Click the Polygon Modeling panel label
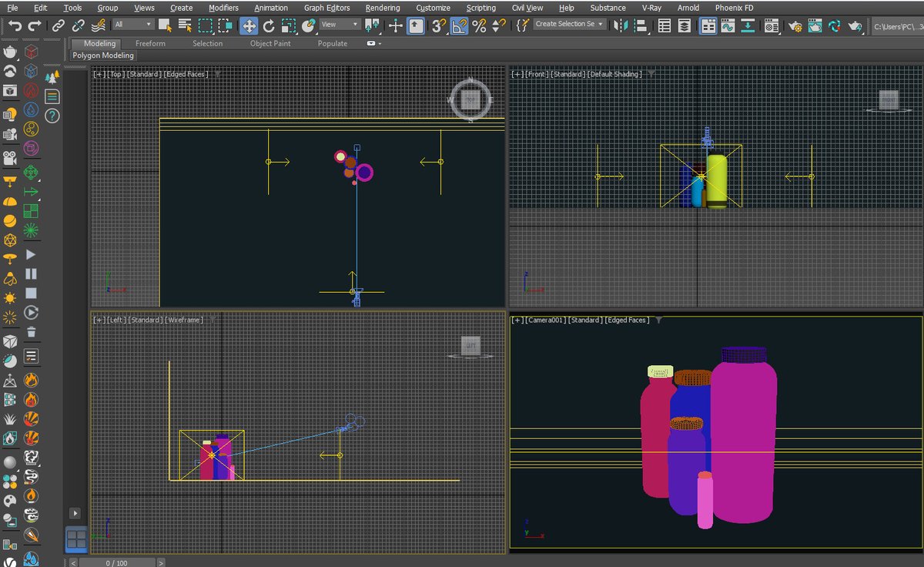 click(x=103, y=55)
